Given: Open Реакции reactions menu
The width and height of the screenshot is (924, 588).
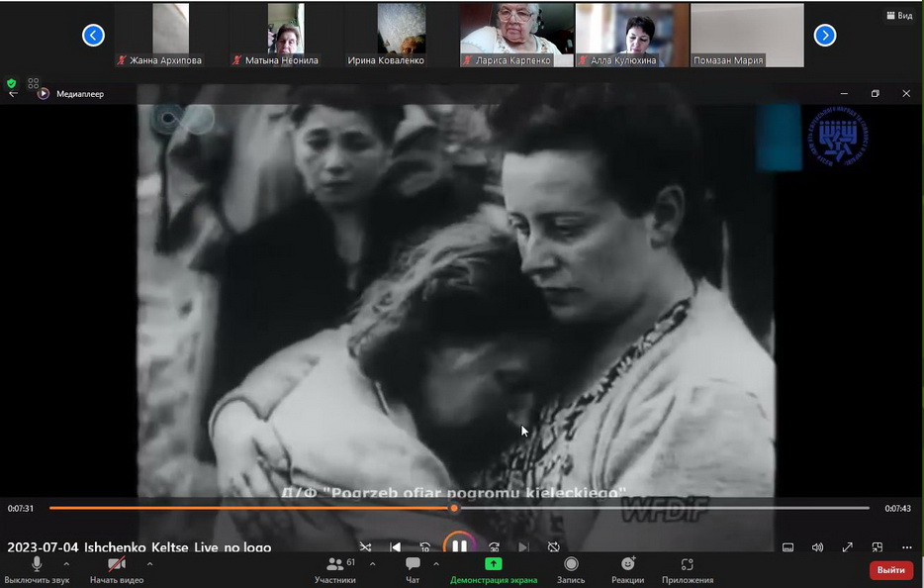Looking at the screenshot, I should coord(627,570).
